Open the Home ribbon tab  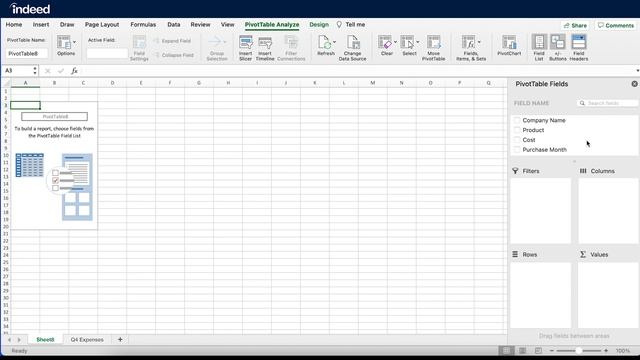pos(14,24)
